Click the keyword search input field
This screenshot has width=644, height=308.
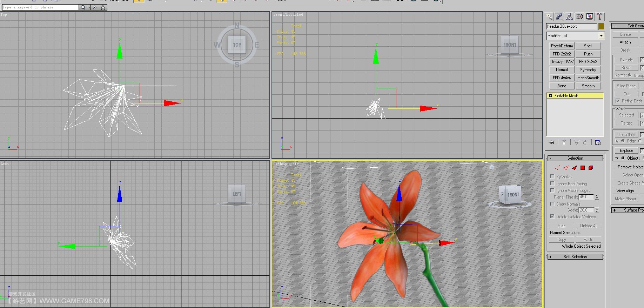(x=40, y=7)
